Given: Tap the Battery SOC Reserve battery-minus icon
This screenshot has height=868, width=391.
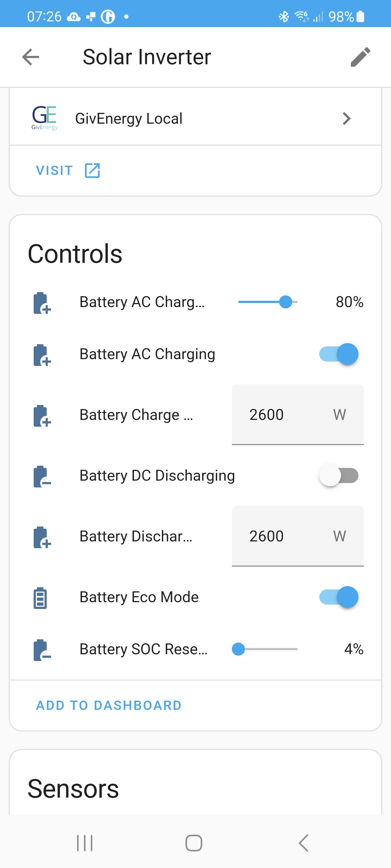Looking at the screenshot, I should point(42,649).
